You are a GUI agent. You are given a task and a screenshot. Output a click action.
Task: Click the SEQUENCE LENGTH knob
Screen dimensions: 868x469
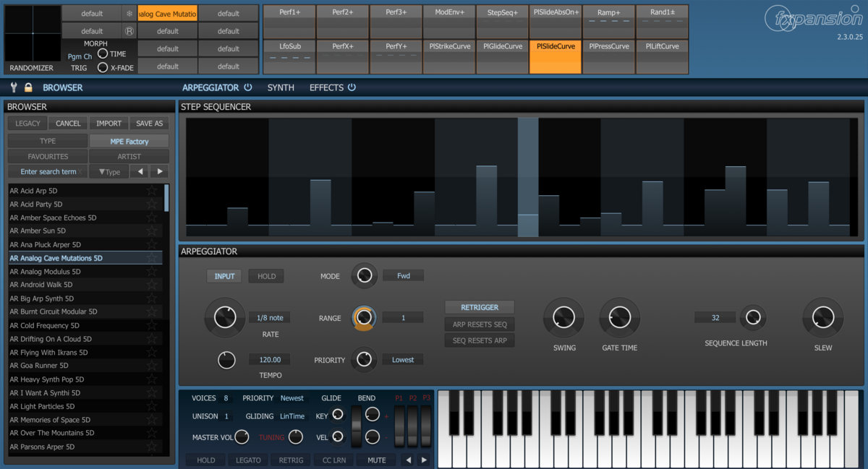click(753, 317)
